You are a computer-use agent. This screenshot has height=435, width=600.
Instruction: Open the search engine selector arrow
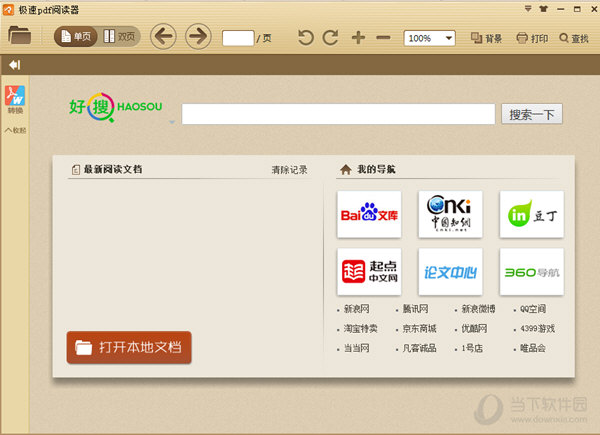[172, 122]
